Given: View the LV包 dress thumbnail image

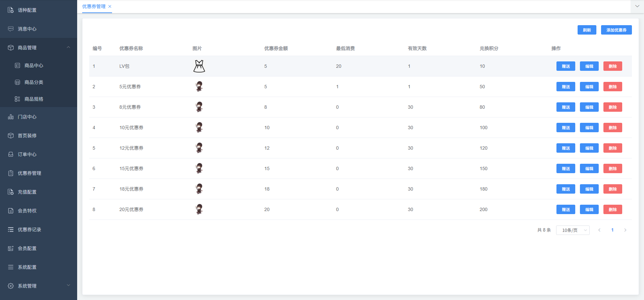Looking at the screenshot, I should (199, 66).
